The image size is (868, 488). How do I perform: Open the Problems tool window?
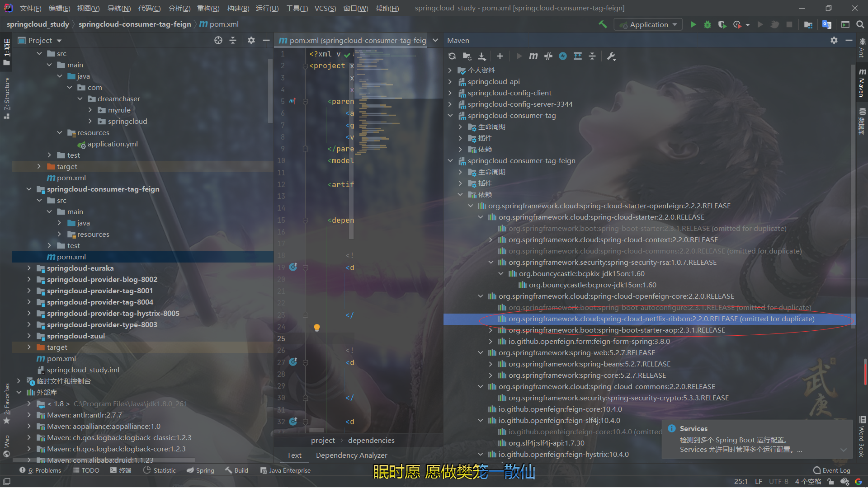click(x=41, y=470)
